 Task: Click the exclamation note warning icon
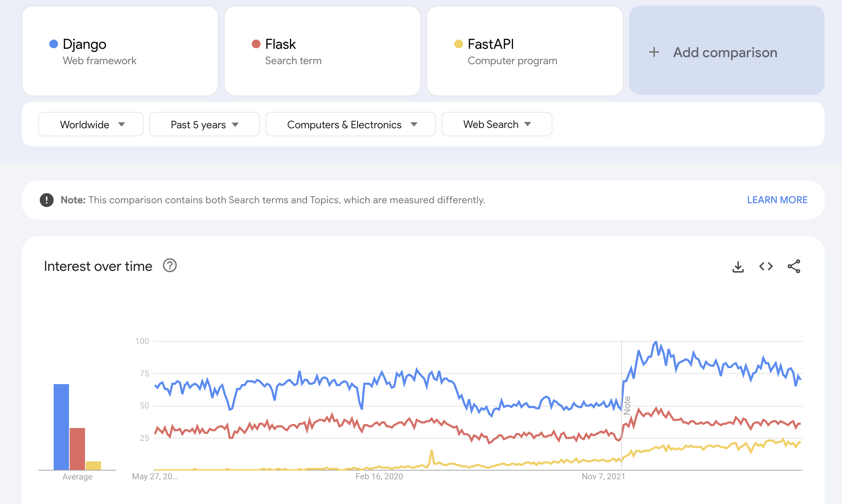(47, 200)
